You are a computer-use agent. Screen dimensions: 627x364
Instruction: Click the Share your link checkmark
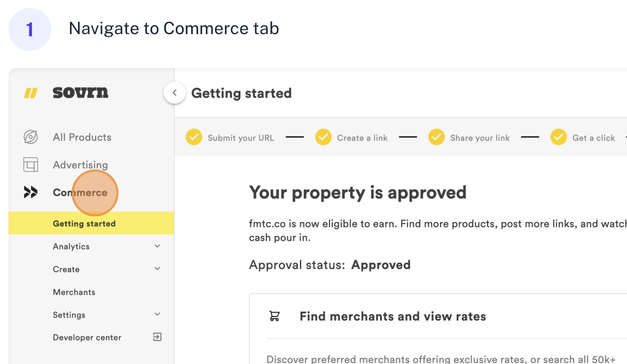[436, 137]
